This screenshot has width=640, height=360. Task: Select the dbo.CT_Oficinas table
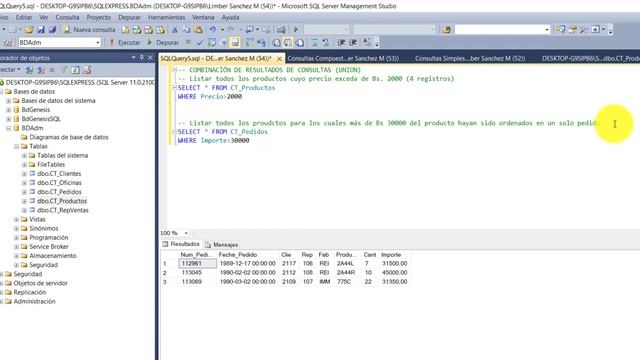[x=59, y=183]
